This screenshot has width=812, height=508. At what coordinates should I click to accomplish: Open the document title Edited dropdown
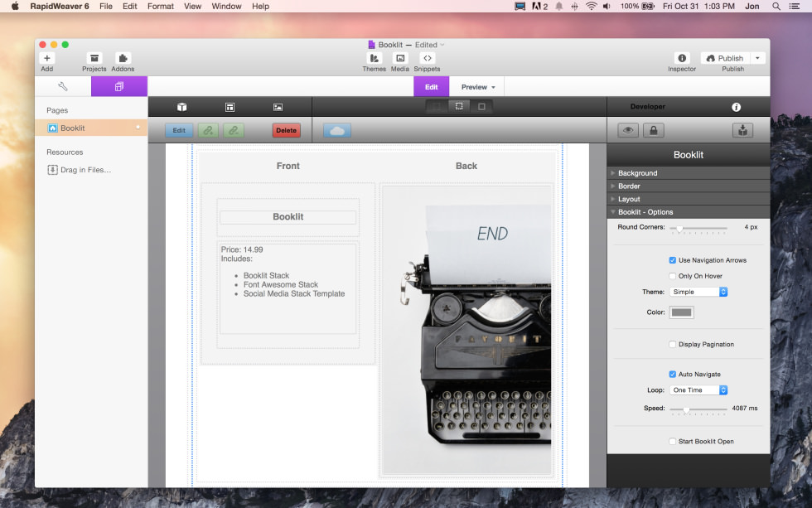click(430, 45)
